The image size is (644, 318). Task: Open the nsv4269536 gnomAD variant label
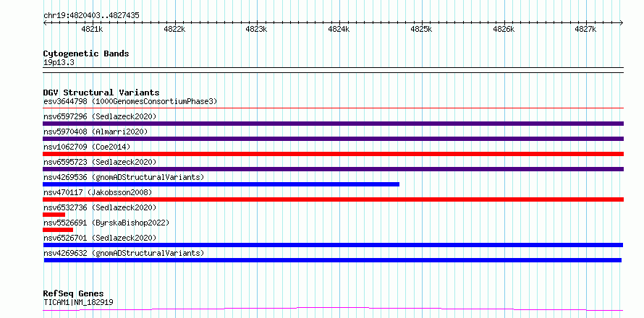click(x=124, y=177)
